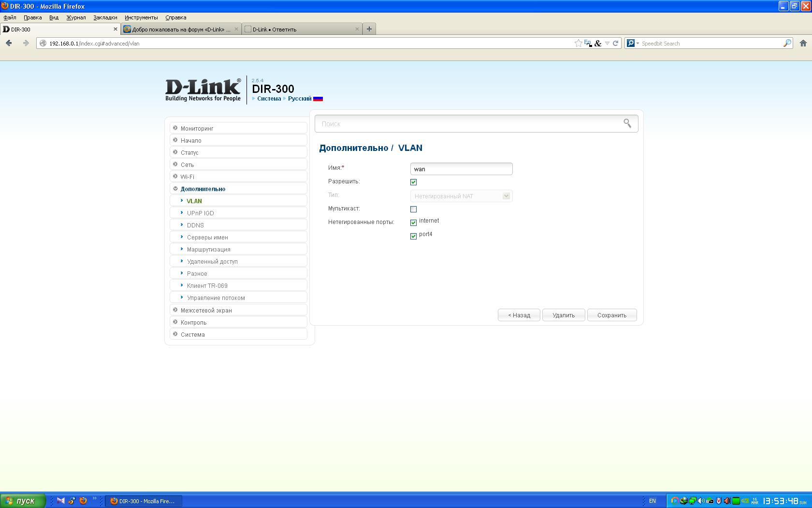The width and height of the screenshot is (812, 508).
Task: Click the globe download manager tray icon
Action: [683, 501]
